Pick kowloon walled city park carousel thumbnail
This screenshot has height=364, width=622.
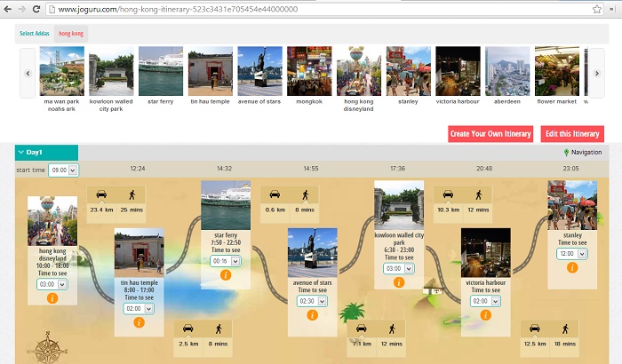click(x=111, y=71)
